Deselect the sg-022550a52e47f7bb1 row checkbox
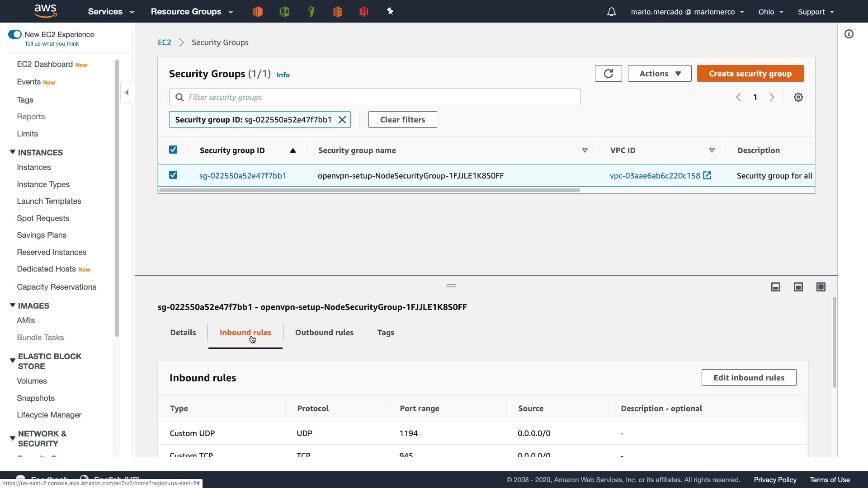This screenshot has width=868, height=488. pyautogui.click(x=173, y=175)
